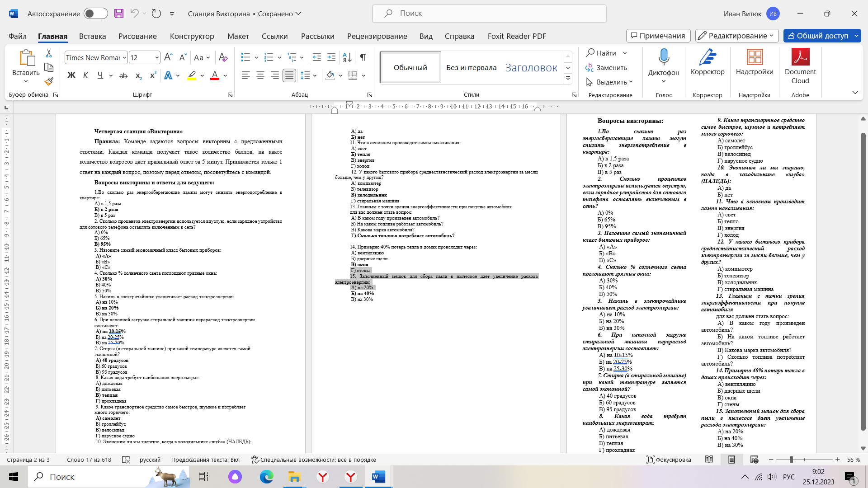Viewport: 868px width, 488px height.
Task: Click the zoom slider handle
Action: [x=791, y=460]
